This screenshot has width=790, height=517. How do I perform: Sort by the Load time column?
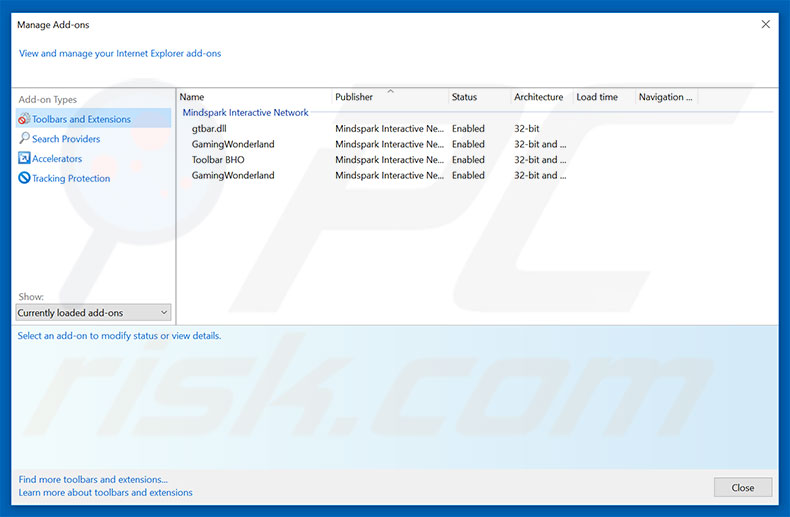(x=604, y=97)
